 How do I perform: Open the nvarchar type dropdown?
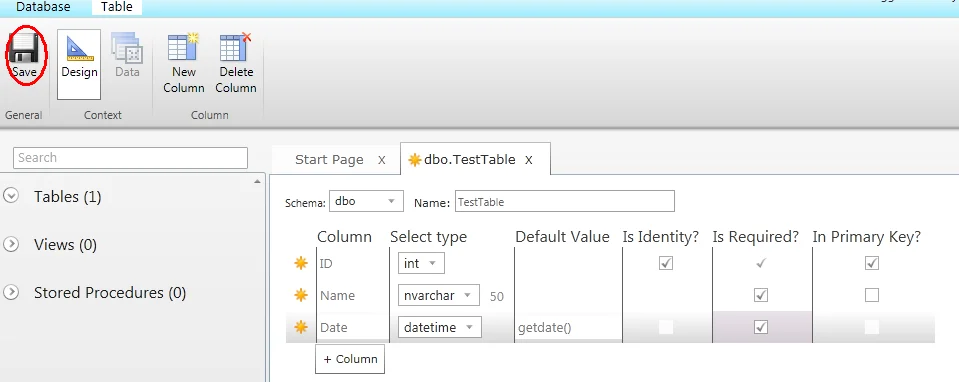(439, 296)
